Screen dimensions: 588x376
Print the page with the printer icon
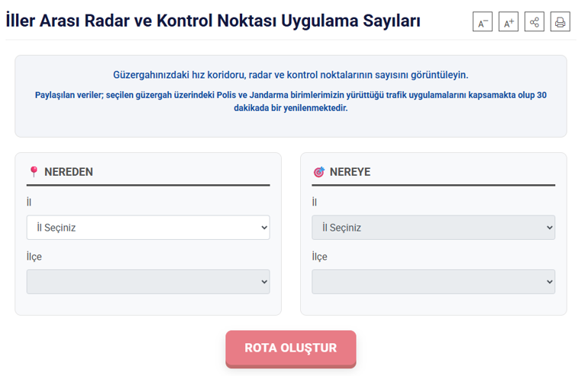coord(561,22)
